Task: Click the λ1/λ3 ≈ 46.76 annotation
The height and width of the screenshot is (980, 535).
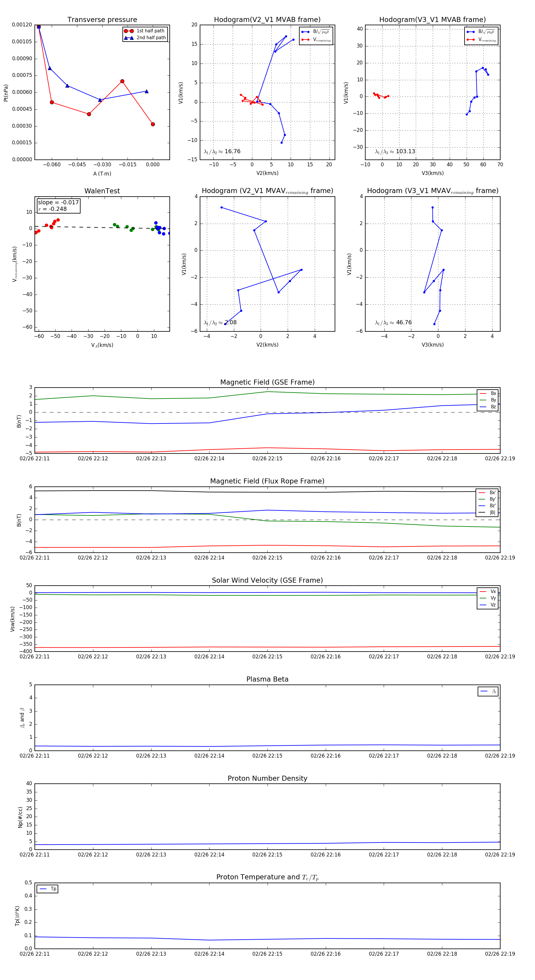Action: (393, 323)
